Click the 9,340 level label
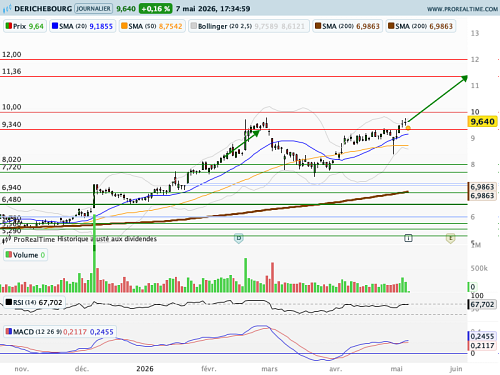500x375 pixels. click(12, 124)
